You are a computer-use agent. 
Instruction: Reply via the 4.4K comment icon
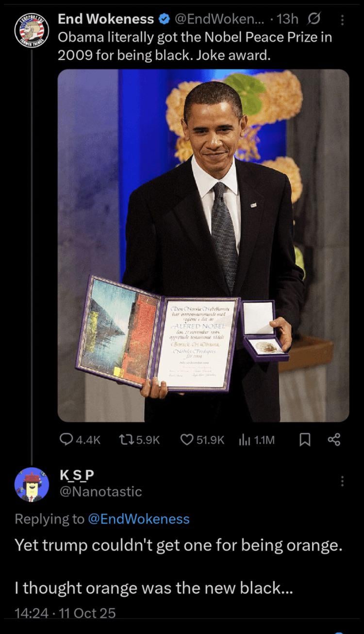(x=66, y=440)
